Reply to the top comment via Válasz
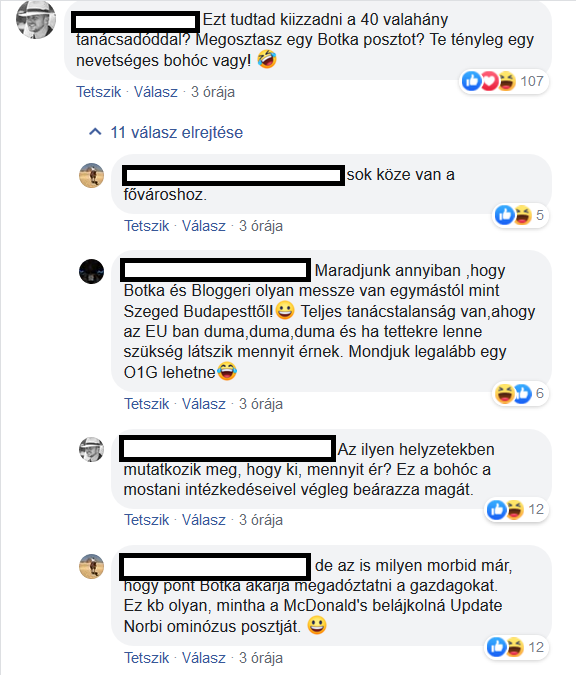Image resolution: width=576 pixels, height=675 pixels. pos(156,92)
